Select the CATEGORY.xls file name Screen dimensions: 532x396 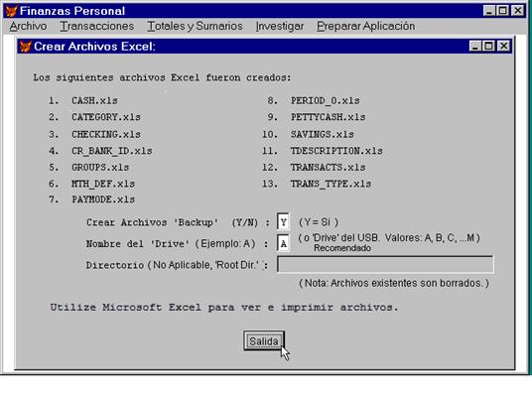106,117
